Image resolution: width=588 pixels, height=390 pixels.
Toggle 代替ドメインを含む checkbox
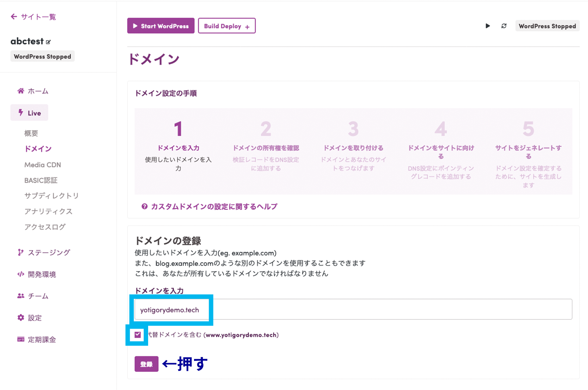(x=138, y=334)
